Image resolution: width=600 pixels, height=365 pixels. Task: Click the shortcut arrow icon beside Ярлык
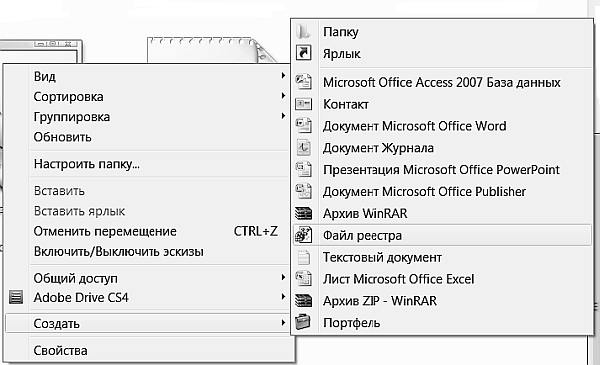[303, 53]
